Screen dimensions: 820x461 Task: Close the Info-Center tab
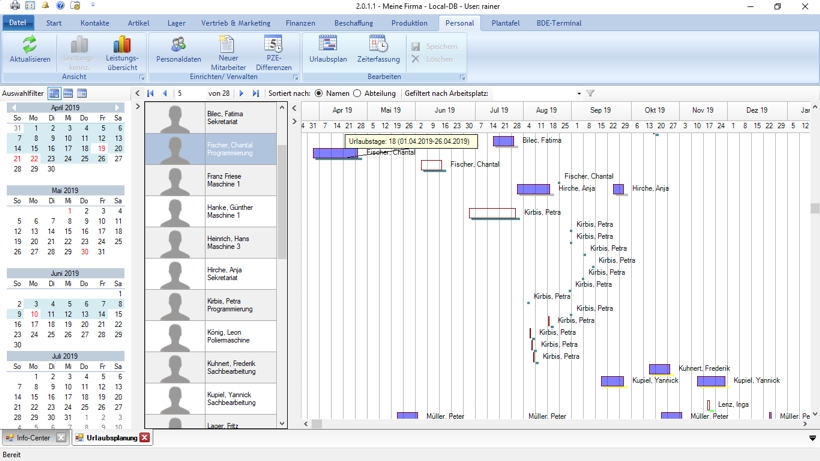pos(61,437)
